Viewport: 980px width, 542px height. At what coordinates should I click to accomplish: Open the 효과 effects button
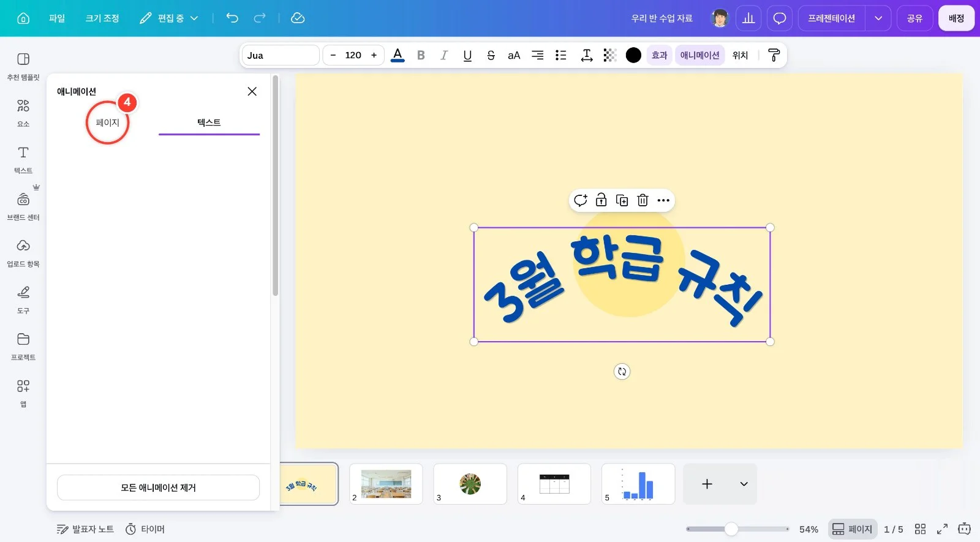[659, 55]
